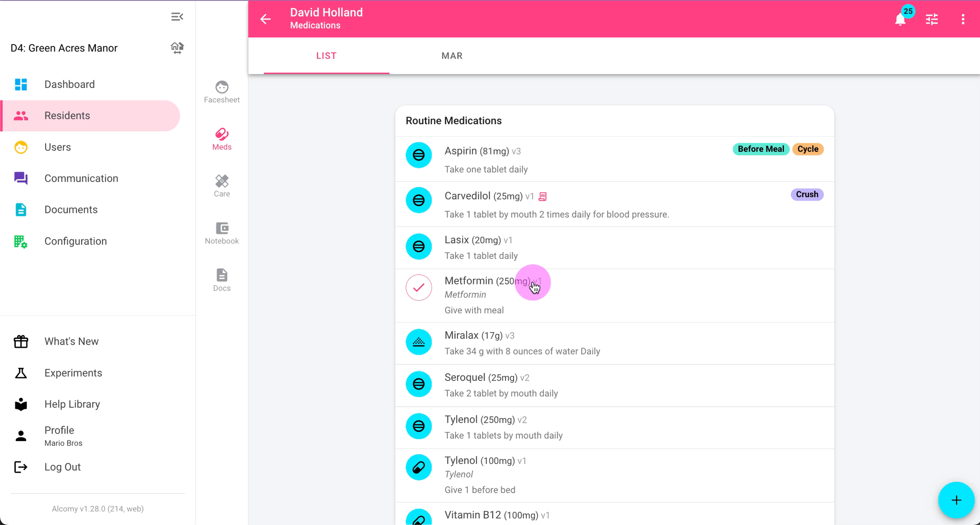
Task: Open the filter settings sliders icon
Action: pos(931,19)
